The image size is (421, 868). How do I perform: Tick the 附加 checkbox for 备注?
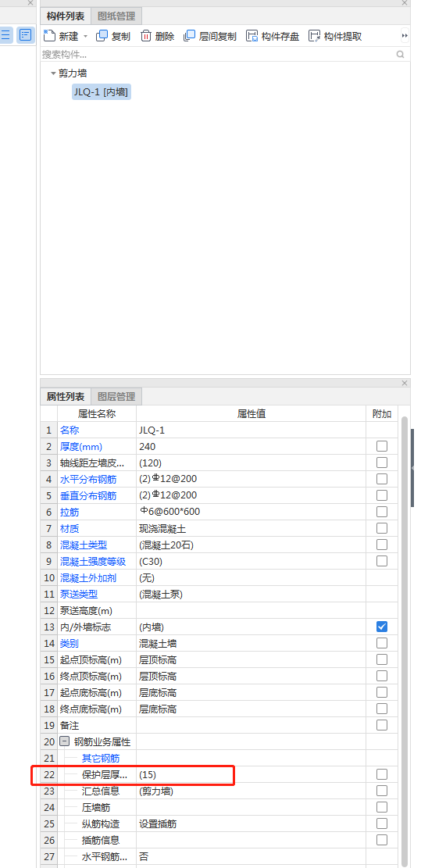coord(382,725)
